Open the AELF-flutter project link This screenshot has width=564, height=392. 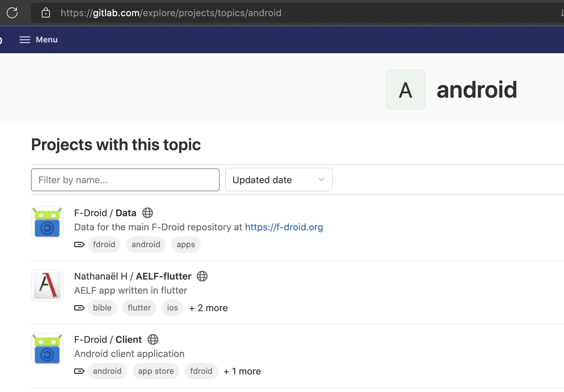163,276
